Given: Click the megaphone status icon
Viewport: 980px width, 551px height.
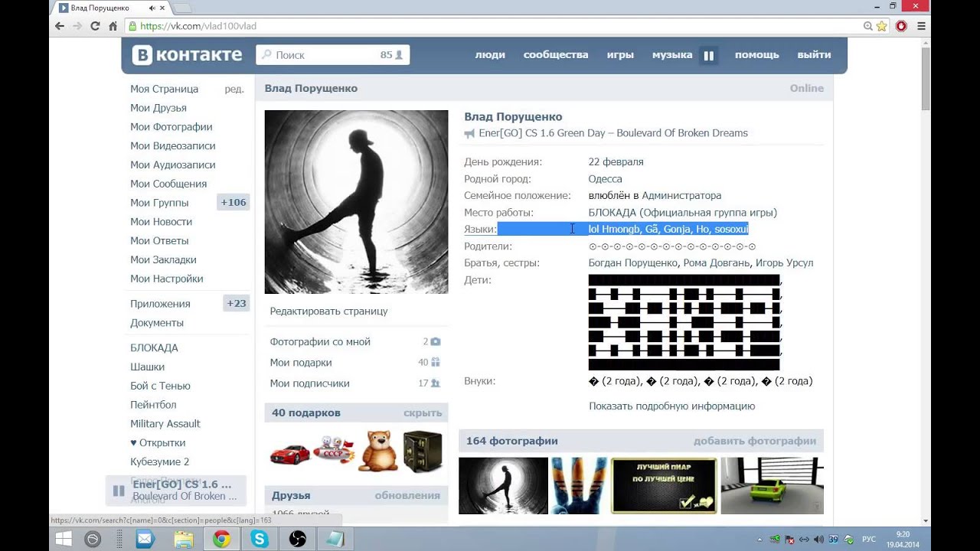Looking at the screenshot, I should [x=469, y=133].
